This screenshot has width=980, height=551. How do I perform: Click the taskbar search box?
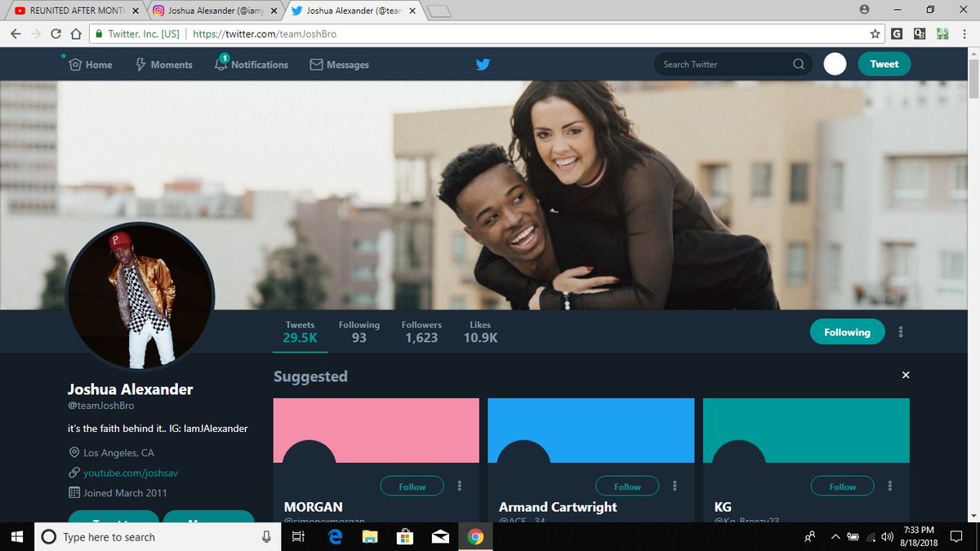[x=158, y=537]
